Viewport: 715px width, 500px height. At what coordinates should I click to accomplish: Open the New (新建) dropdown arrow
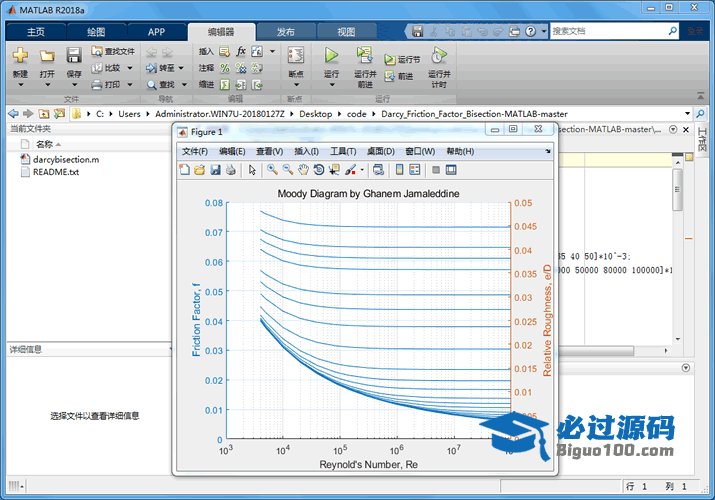(21, 85)
